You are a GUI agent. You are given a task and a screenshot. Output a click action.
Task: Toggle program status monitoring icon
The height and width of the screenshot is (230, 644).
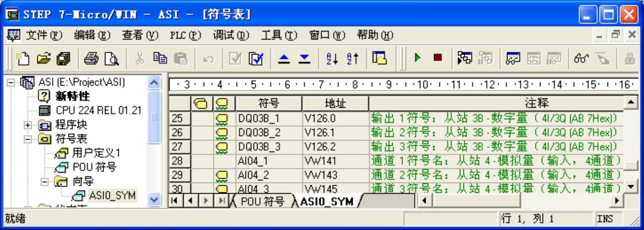[x=465, y=58]
